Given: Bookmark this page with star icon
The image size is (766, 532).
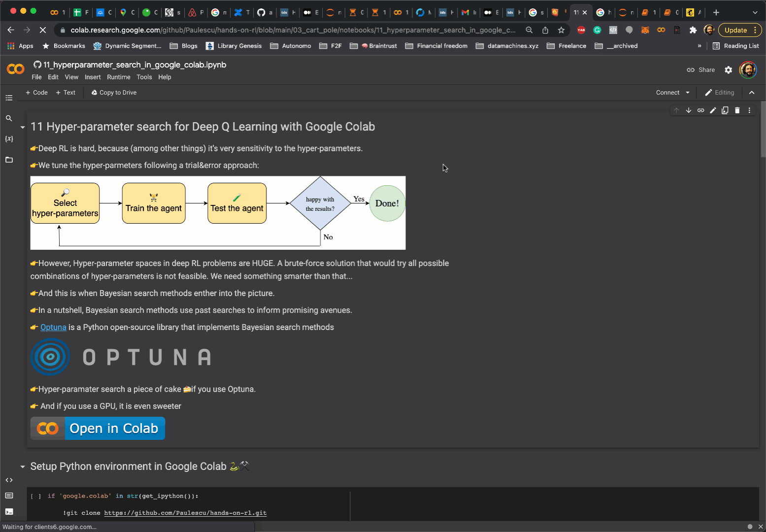Looking at the screenshot, I should coord(561,30).
